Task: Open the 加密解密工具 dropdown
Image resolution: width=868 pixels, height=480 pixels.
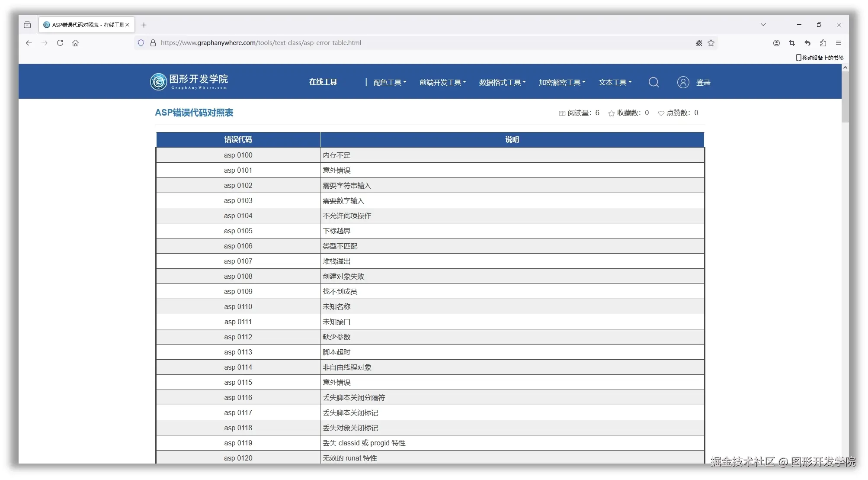Action: pyautogui.click(x=561, y=82)
